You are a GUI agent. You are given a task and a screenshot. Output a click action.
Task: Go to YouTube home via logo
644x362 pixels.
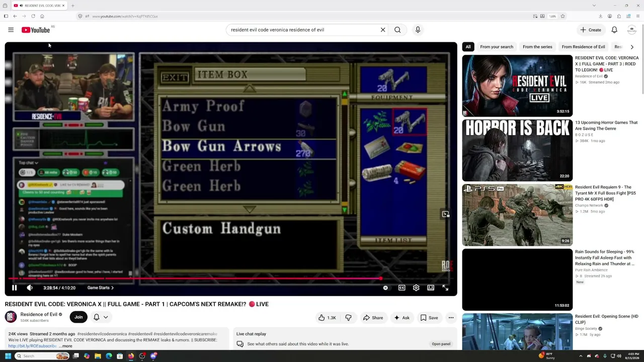coord(36,30)
